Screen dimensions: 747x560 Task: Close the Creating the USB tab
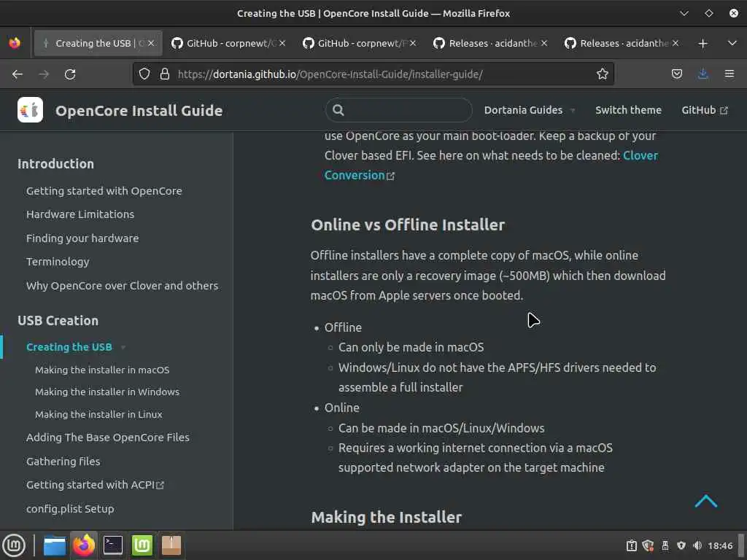click(151, 43)
